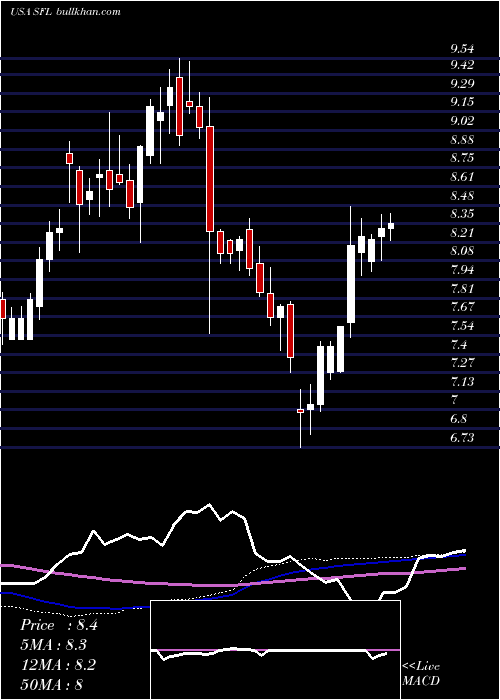Pick the 7.4 price axis label
This screenshot has height=700, width=500.
[x=458, y=344]
